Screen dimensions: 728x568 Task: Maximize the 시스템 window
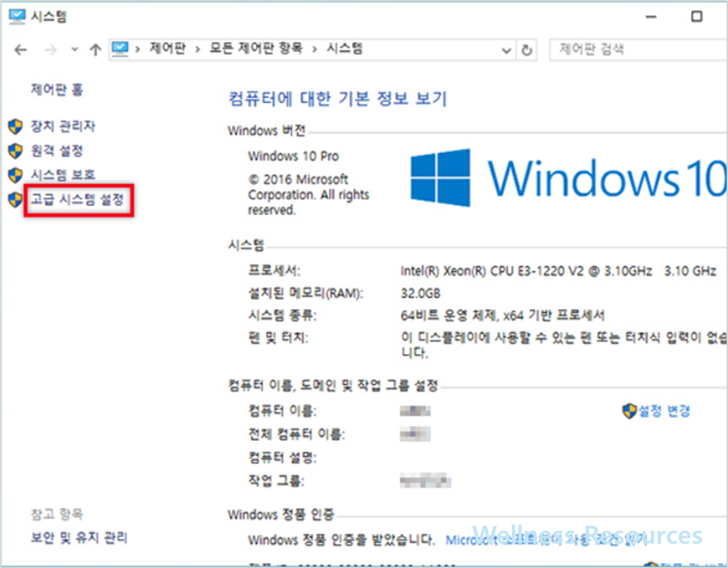(x=697, y=16)
